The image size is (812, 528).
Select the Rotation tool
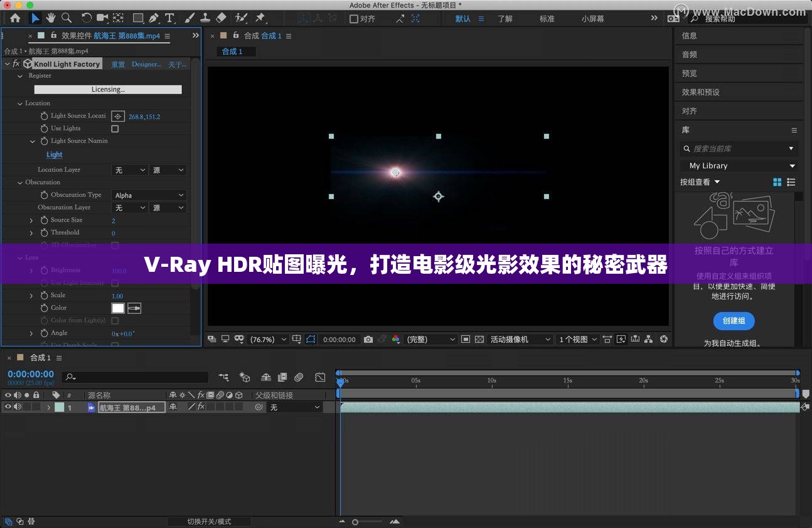pos(87,18)
